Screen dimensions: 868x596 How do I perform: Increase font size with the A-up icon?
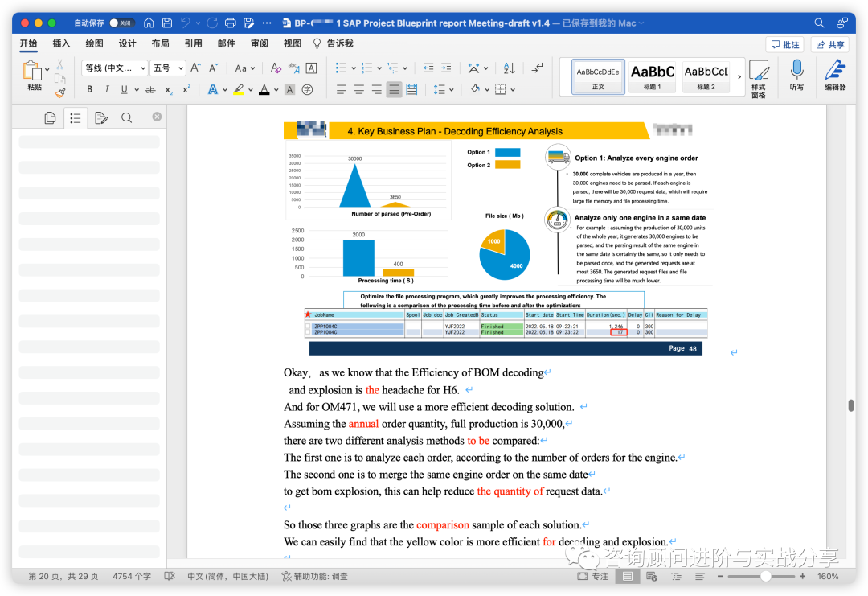[195, 68]
